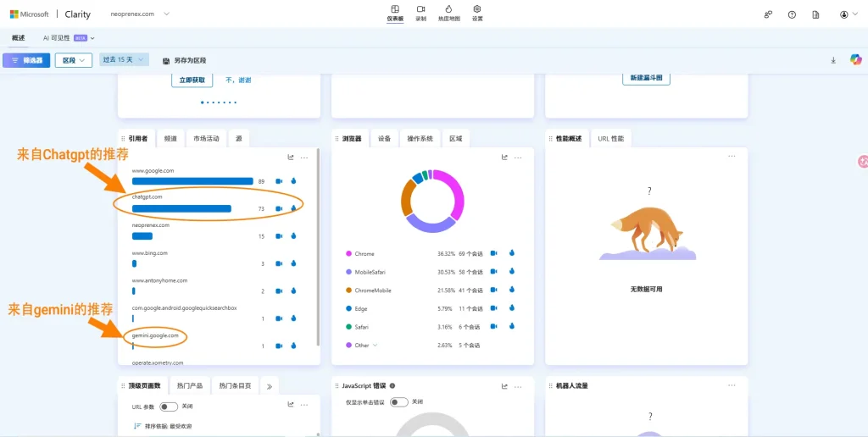View recordings for www.antonyhome.com referrer
This screenshot has width=868, height=437.
click(x=279, y=291)
